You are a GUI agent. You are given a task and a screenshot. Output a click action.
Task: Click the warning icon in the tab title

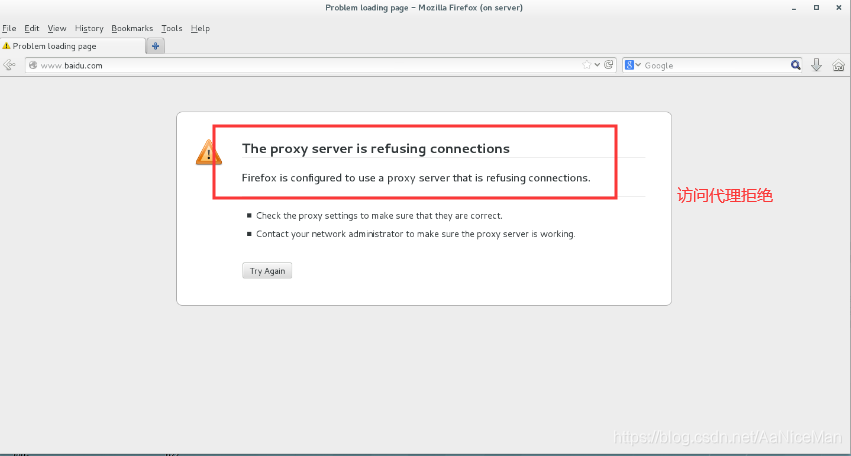point(6,46)
